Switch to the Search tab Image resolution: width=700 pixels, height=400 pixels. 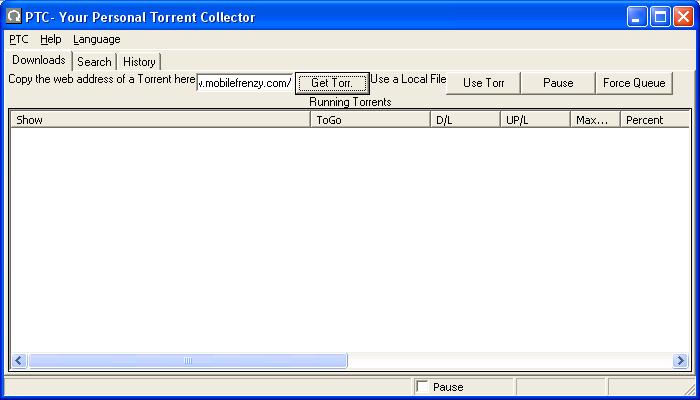pos(94,62)
